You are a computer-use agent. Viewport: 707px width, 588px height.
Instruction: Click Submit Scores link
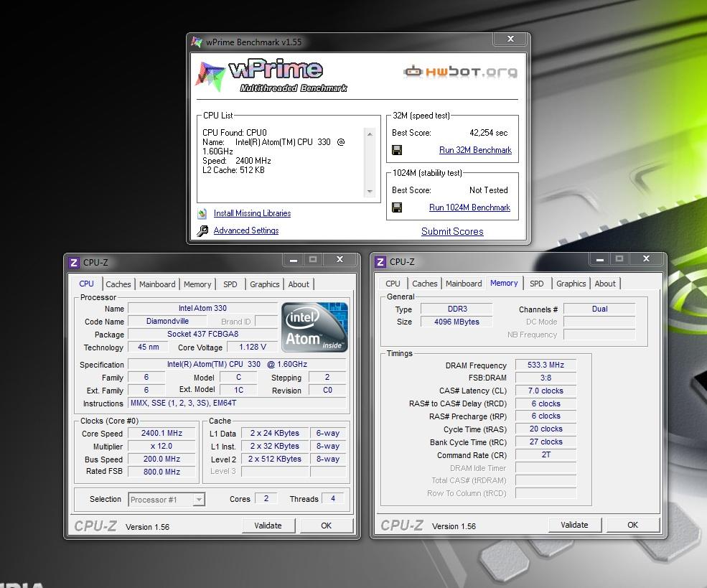452,232
